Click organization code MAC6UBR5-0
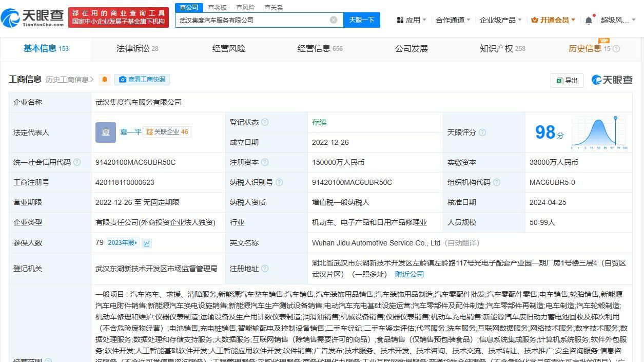 [552, 182]
